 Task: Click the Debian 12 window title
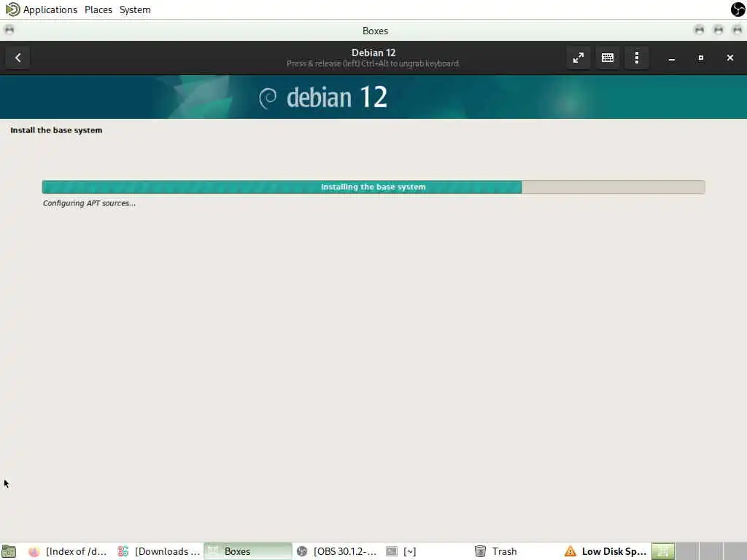373,52
